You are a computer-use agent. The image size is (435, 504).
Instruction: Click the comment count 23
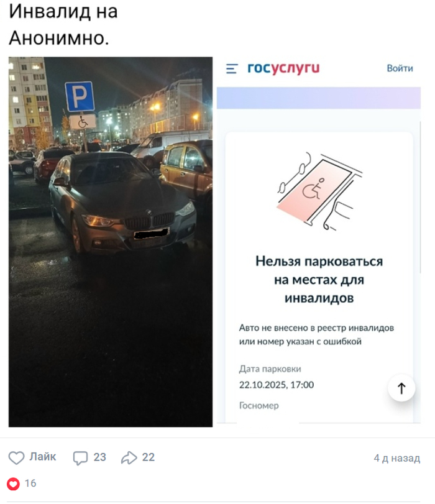coord(99,457)
